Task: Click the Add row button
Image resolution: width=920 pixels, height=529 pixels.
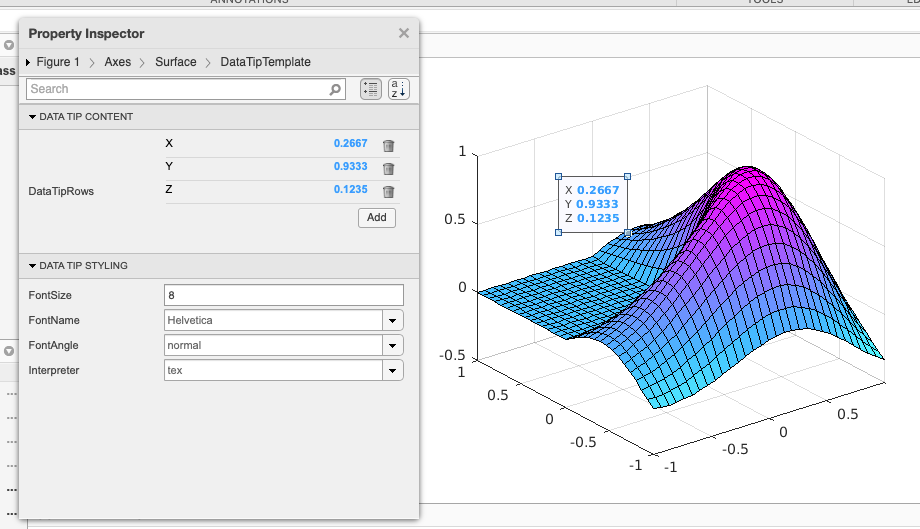Action: (x=377, y=218)
